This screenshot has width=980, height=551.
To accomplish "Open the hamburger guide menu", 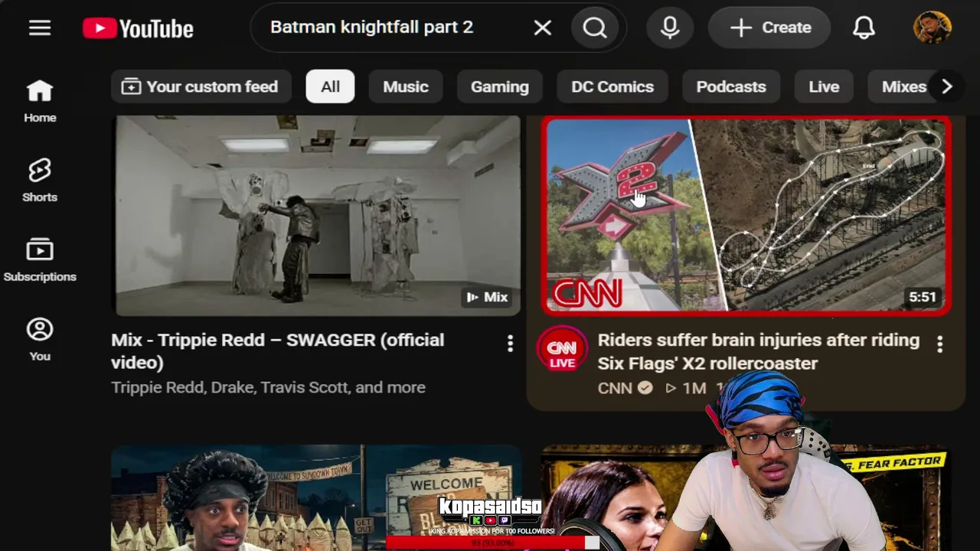I will (40, 28).
